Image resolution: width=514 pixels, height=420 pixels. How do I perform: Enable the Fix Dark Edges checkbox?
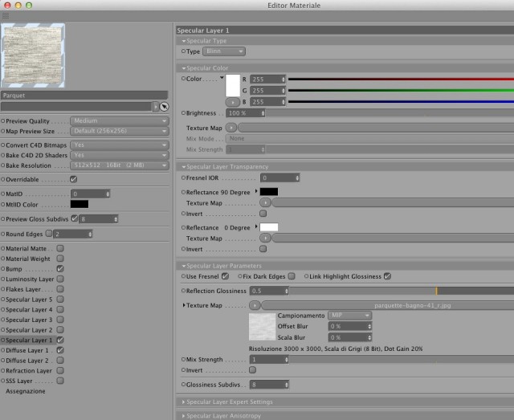(x=292, y=276)
